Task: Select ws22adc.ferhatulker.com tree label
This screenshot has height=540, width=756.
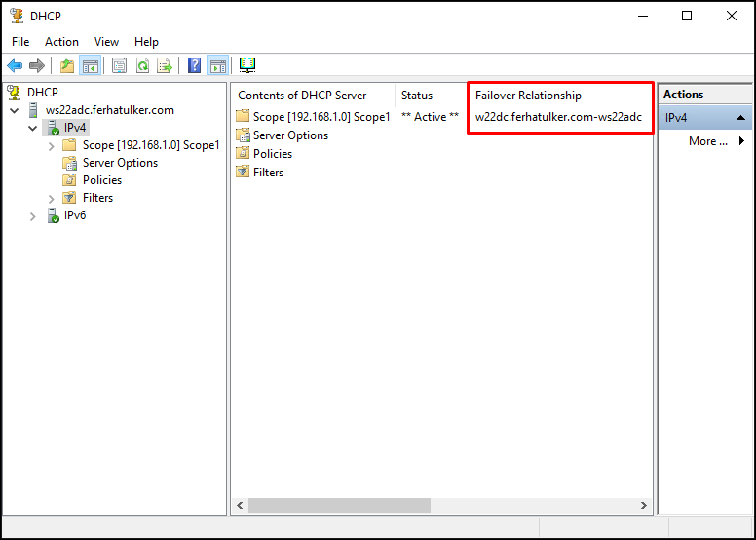Action: click(x=110, y=110)
